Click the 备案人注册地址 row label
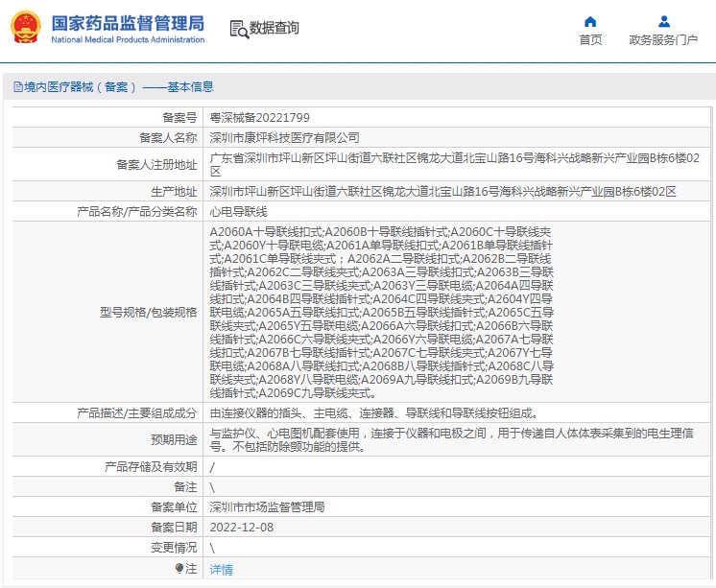 pyautogui.click(x=156, y=165)
